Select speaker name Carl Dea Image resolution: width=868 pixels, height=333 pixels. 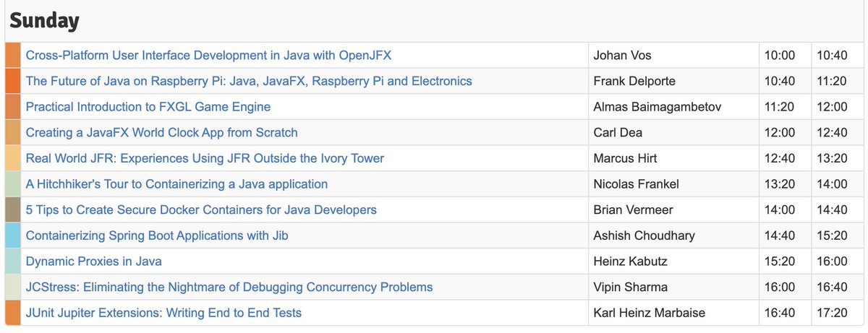618,133
